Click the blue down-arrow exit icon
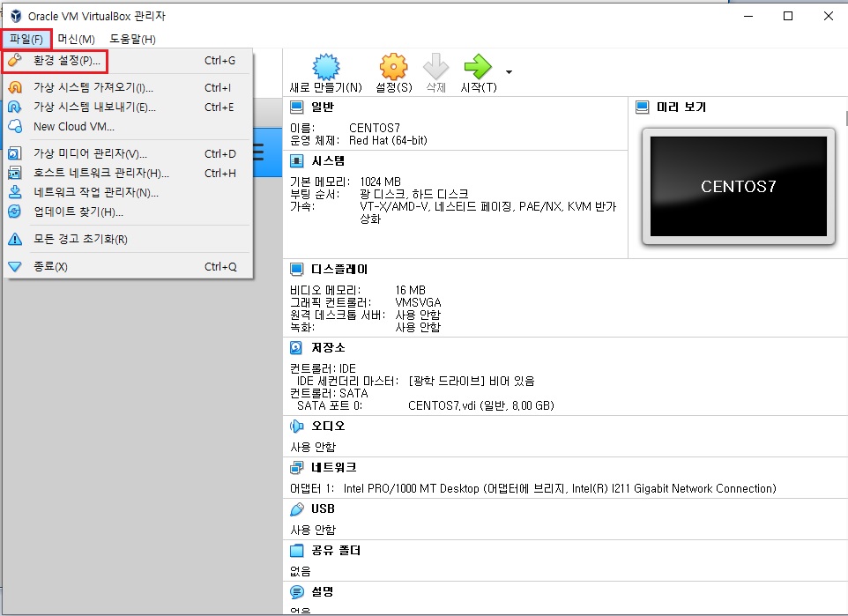 15,266
